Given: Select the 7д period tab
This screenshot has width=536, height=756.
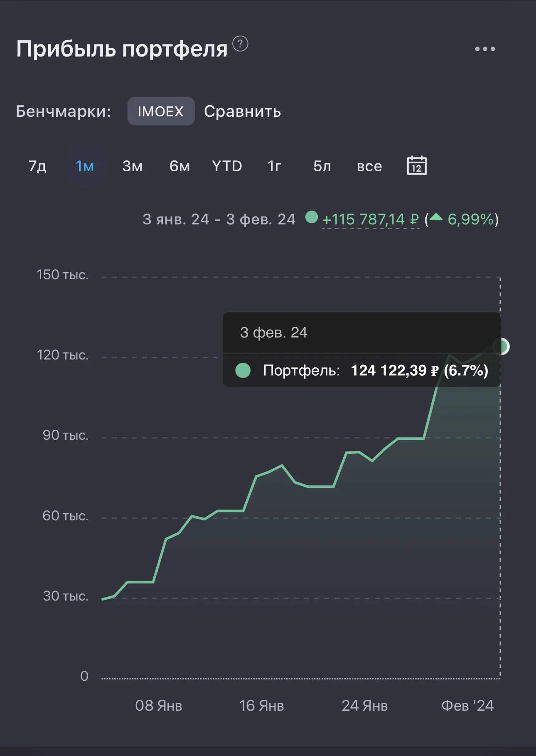Looking at the screenshot, I should [37, 166].
